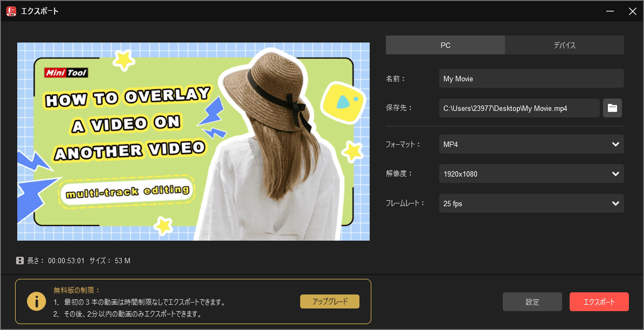
Task: Close the export dialog with X
Action: click(633, 11)
